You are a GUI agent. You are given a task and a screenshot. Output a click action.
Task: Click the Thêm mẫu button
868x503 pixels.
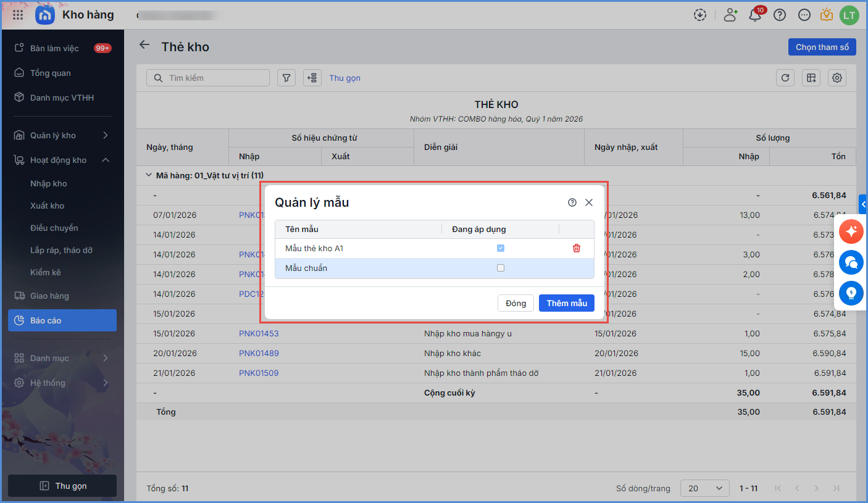tap(566, 303)
